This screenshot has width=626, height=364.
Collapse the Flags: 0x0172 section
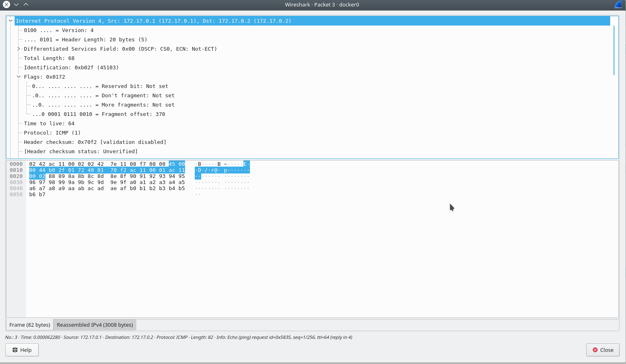(19, 77)
